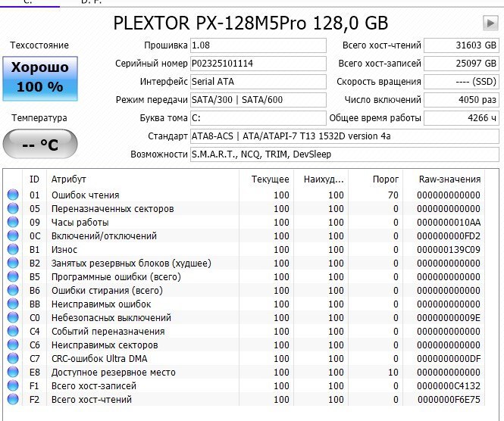Click raw value 0000000C4132
The width and height of the screenshot is (504, 421).
(x=449, y=386)
